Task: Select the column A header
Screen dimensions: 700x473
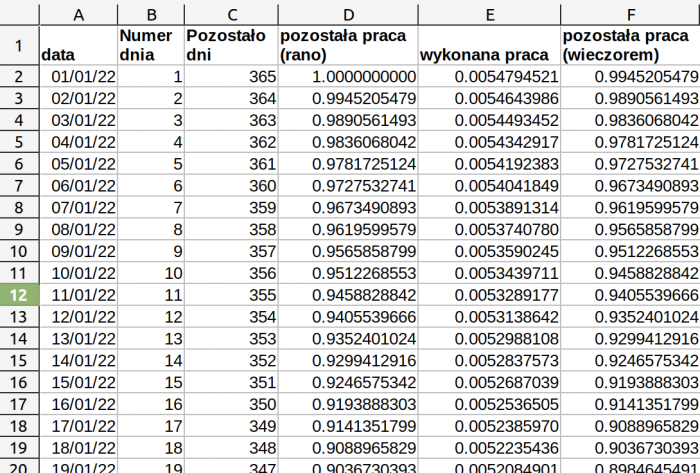Action: tap(79, 13)
